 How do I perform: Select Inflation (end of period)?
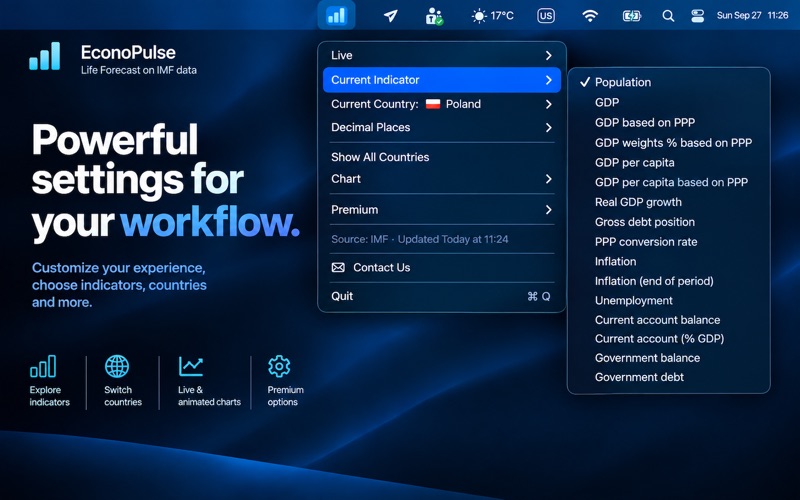[668, 281]
